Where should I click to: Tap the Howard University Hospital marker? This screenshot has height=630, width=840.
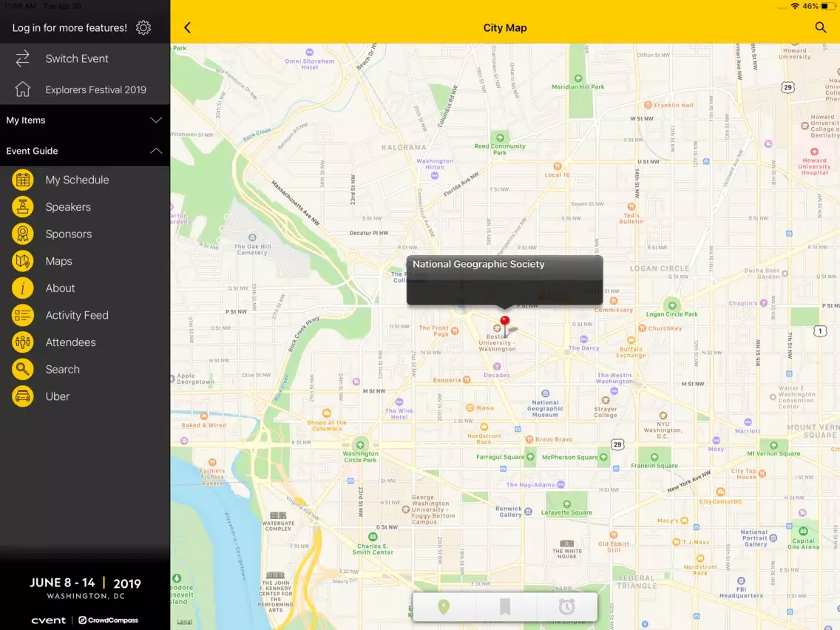tap(814, 152)
